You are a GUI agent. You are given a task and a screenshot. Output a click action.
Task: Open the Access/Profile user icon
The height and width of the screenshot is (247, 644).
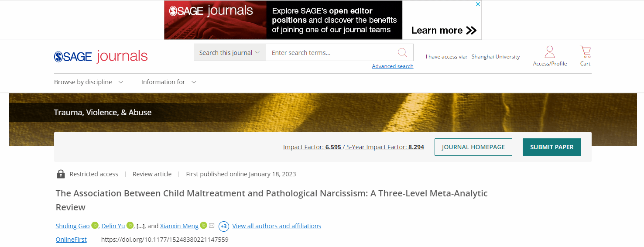tap(550, 52)
